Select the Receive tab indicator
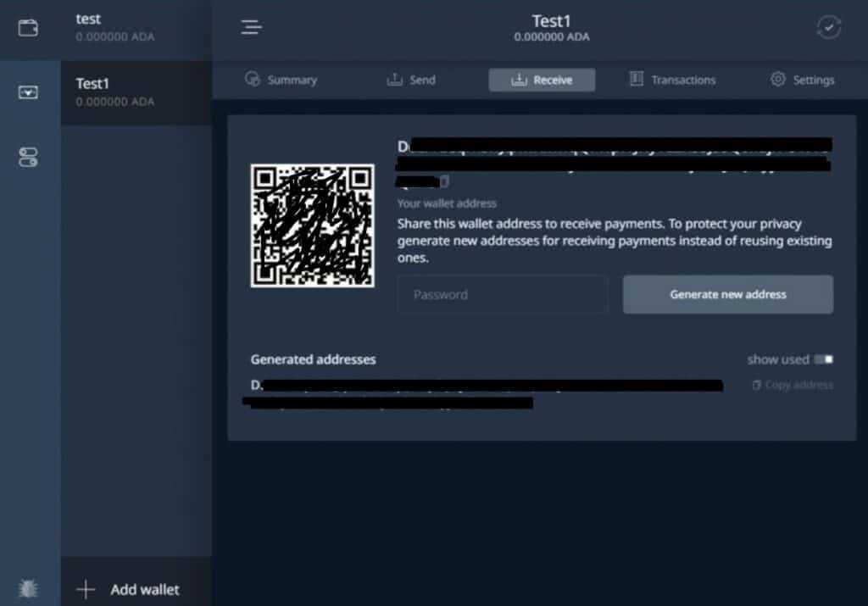This screenshot has width=868, height=606. [x=542, y=79]
